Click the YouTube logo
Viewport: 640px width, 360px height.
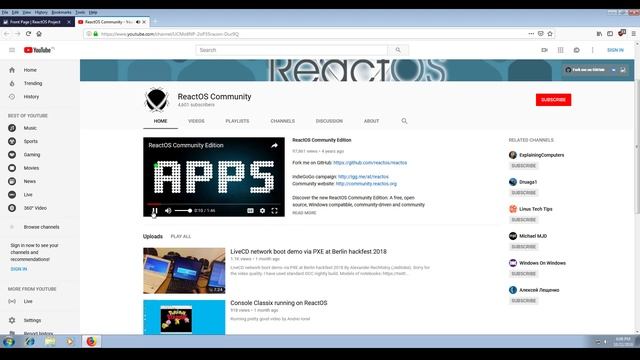tap(39, 50)
